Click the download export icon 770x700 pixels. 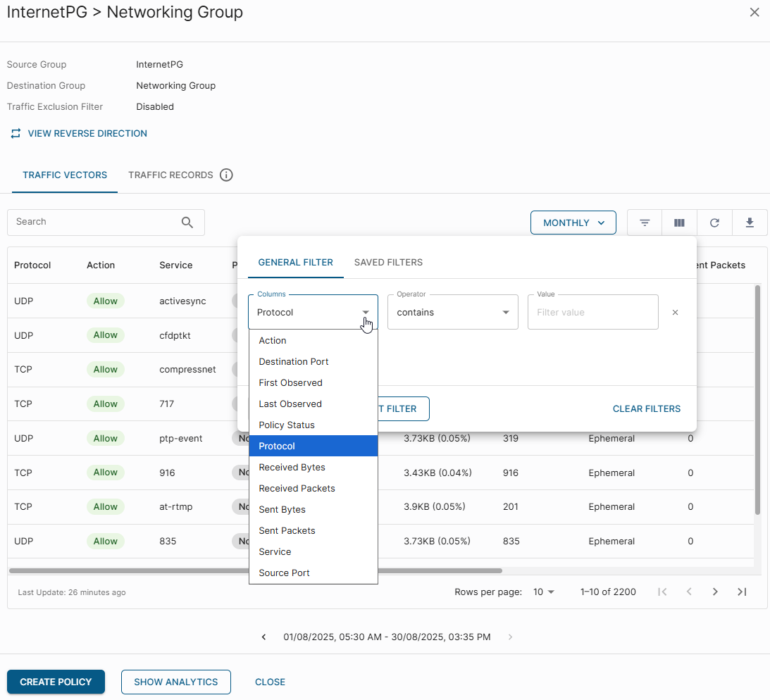750,223
